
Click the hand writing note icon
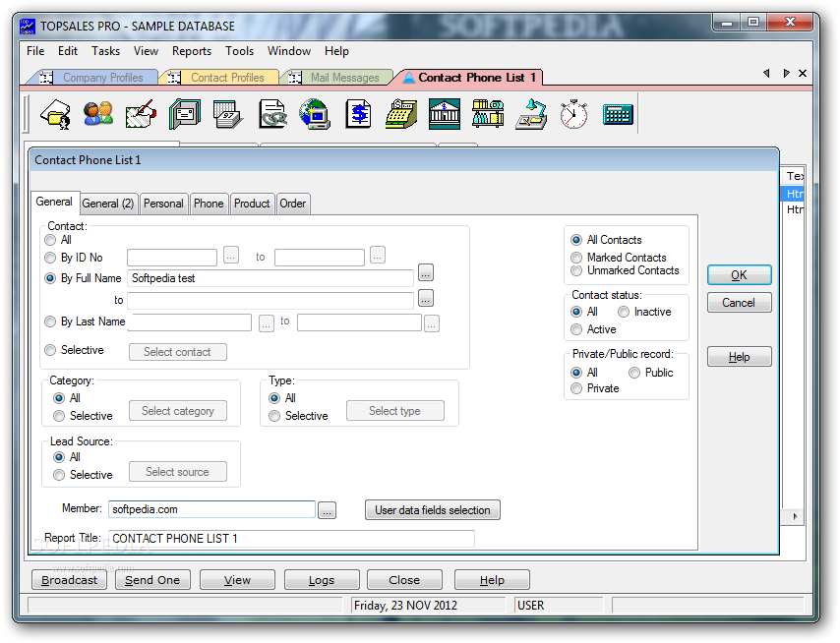click(x=141, y=114)
